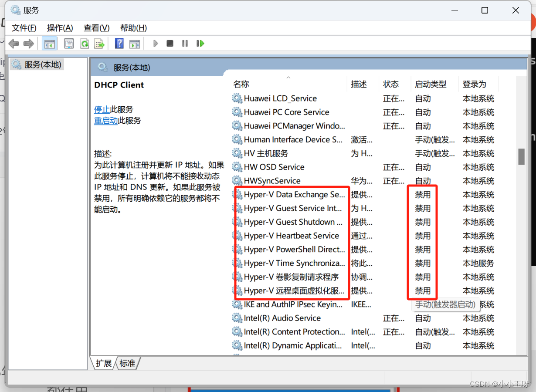Click the back navigation arrow icon

tap(14, 43)
